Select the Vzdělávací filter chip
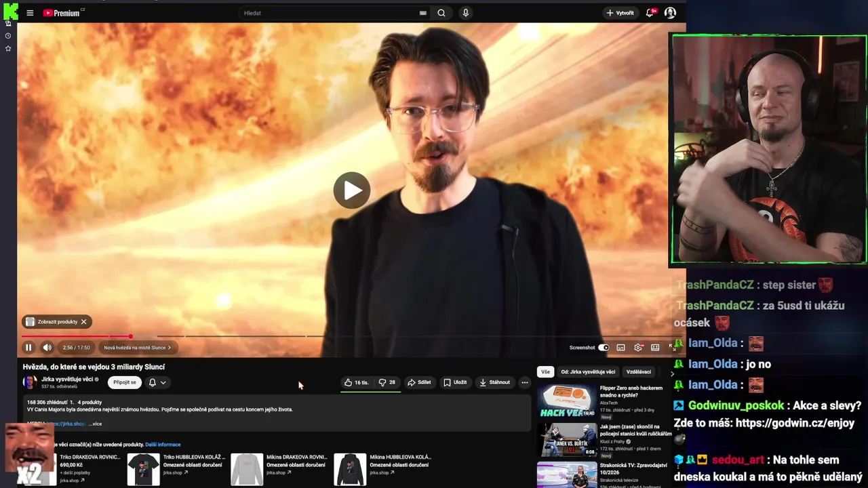This screenshot has width=868, height=488. [x=639, y=372]
